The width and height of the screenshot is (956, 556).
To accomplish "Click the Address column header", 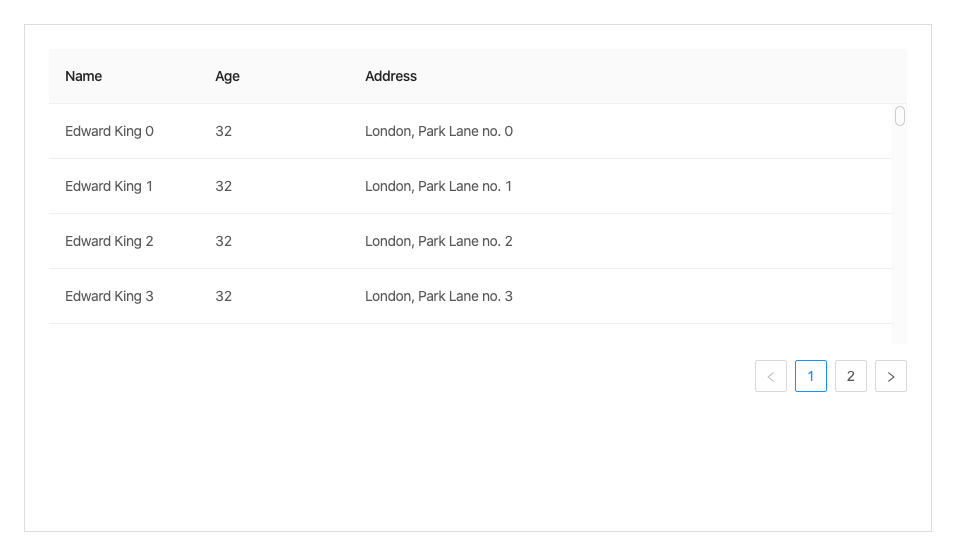I will pos(391,76).
